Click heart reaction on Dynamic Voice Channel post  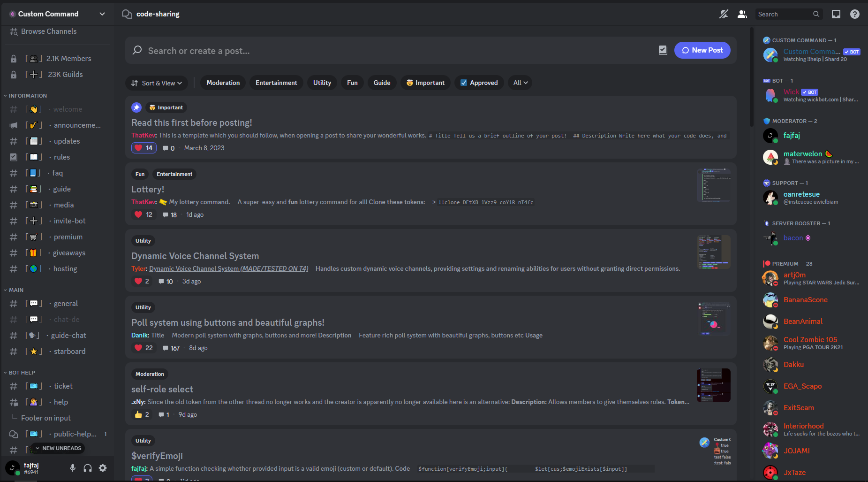click(142, 281)
